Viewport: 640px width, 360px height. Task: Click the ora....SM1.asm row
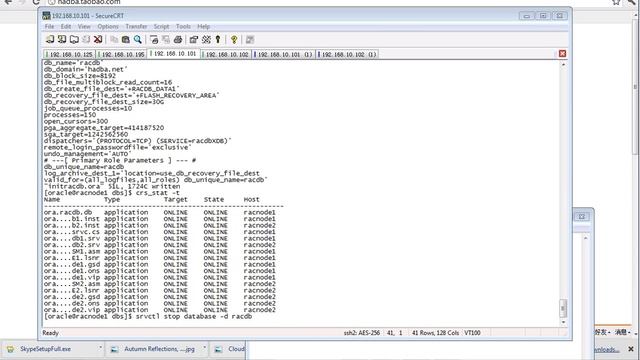click(x=160, y=251)
